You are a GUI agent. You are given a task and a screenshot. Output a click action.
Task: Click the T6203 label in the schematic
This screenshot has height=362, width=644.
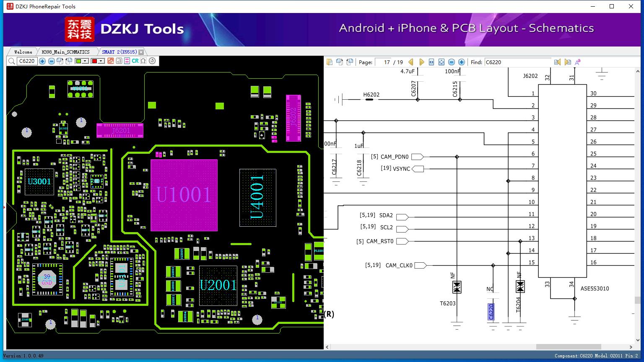[x=448, y=303]
